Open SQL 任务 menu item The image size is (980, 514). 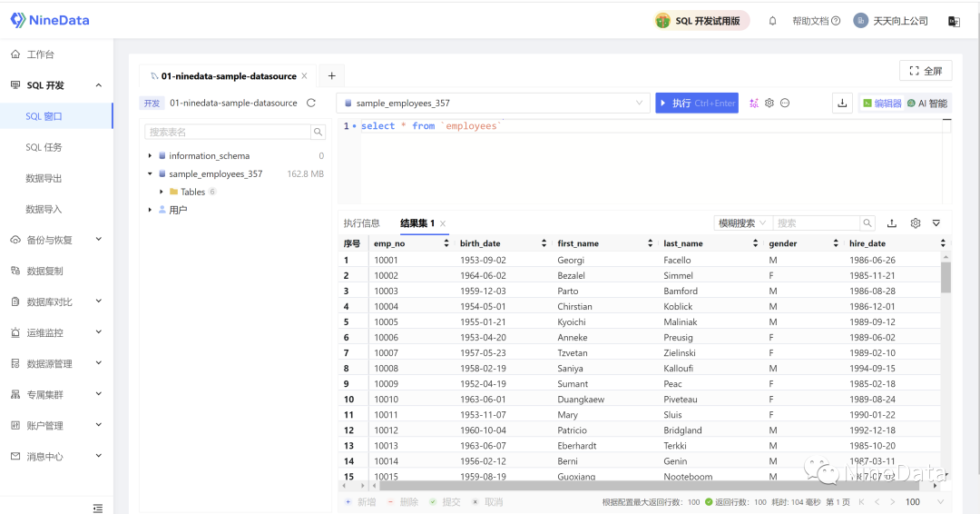click(44, 147)
